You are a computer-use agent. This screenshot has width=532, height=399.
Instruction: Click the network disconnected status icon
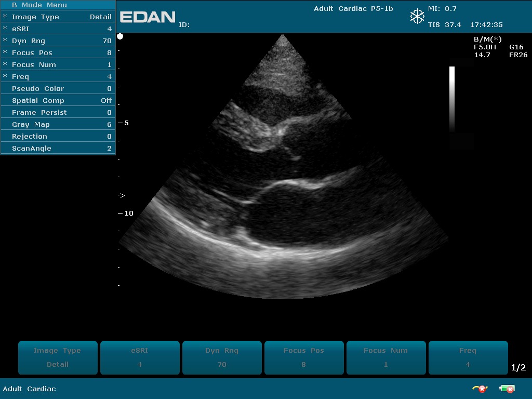(x=479, y=389)
